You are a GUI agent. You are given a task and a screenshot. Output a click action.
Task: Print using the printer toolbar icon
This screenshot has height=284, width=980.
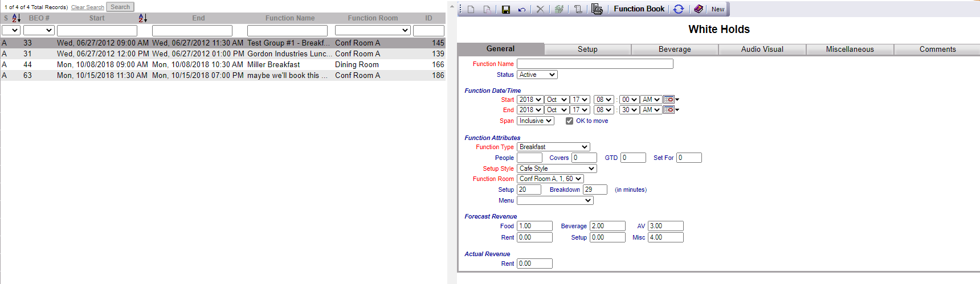pyautogui.click(x=597, y=9)
